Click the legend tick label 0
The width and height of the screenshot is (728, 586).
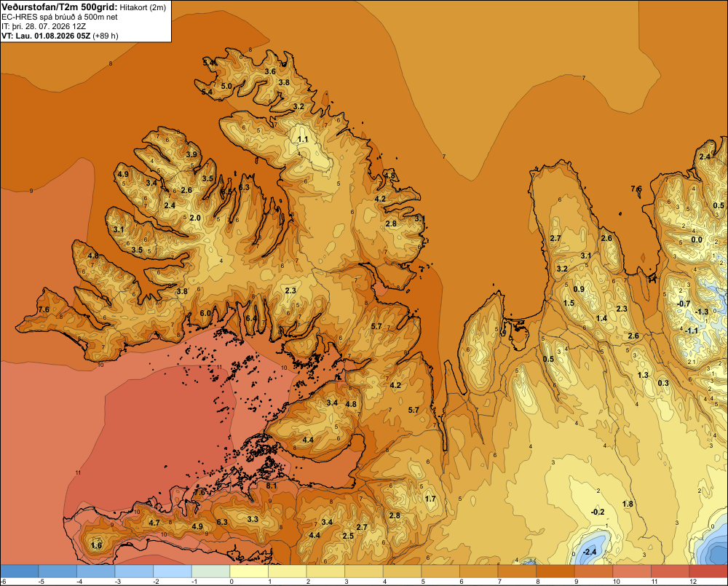pos(232,582)
